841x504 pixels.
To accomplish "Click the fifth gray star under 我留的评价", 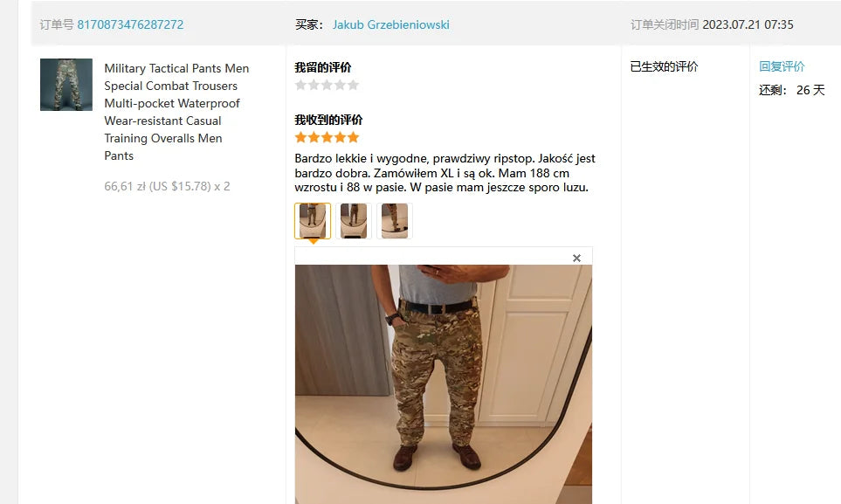I will (x=353, y=85).
